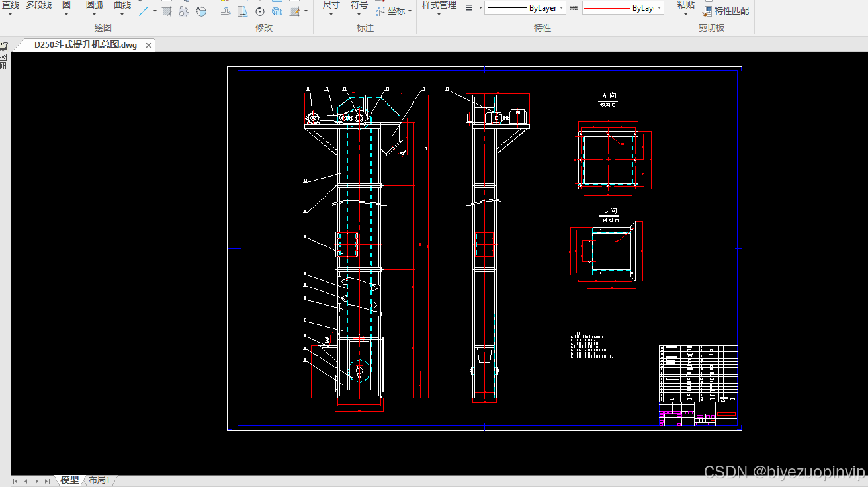868x487 pixels.
Task: Click the puzzle-shaped region icon in 绘图
Action: pyautogui.click(x=184, y=11)
